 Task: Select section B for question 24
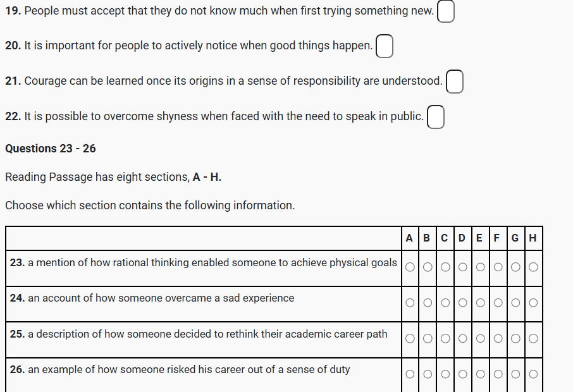(428, 303)
